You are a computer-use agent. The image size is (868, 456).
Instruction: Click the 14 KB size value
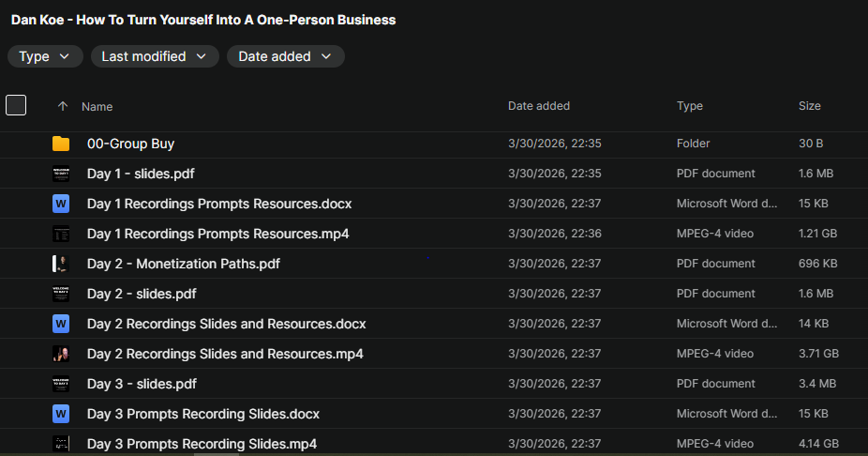coord(814,323)
